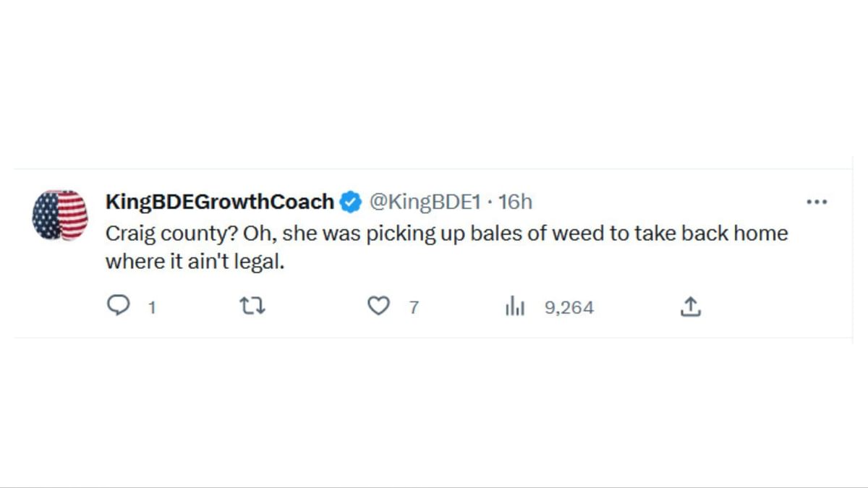
Task: Open KingBDEGrowthCoach display name link
Action: pos(220,202)
